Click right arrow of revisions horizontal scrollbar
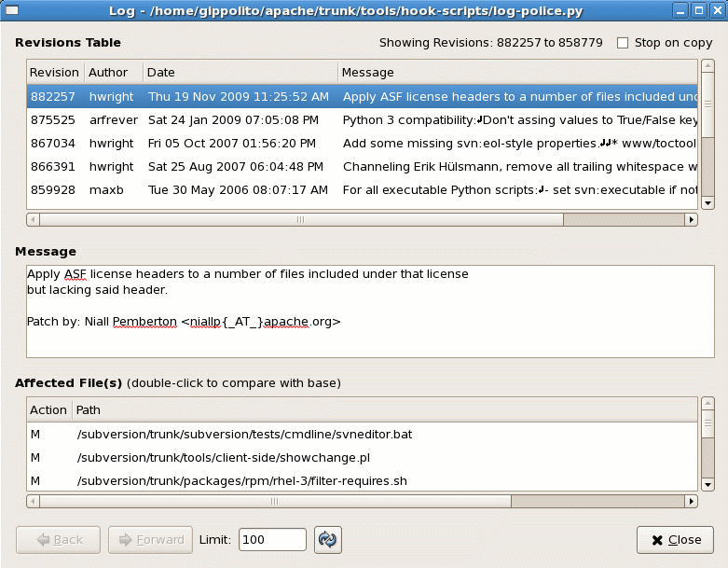The height and width of the screenshot is (568, 728). tap(692, 219)
